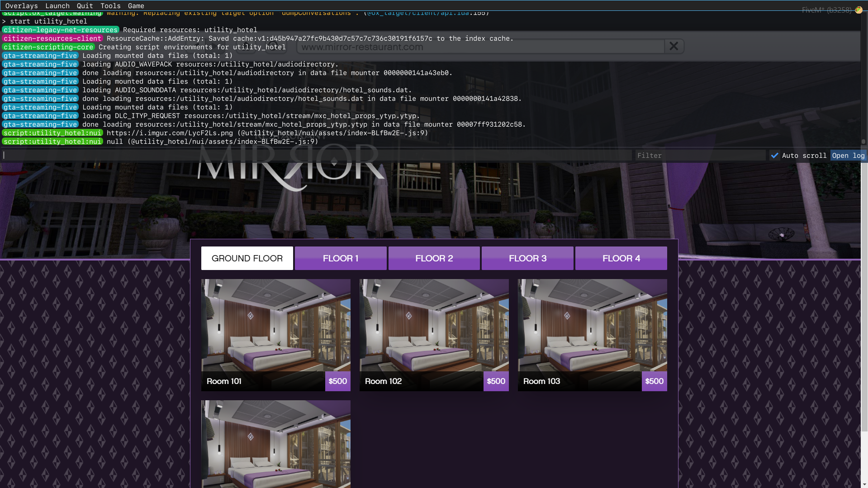Open the Game menu
The height and width of the screenshot is (488, 868).
click(x=136, y=6)
